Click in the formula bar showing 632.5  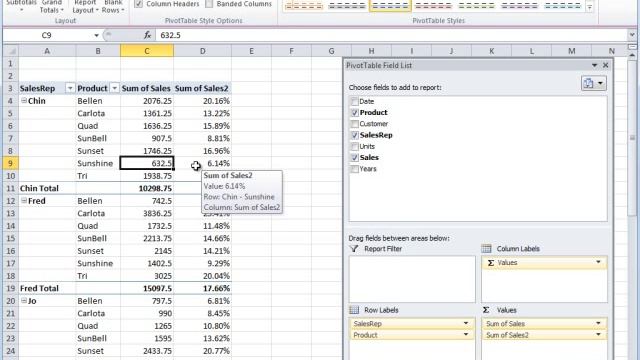click(392, 36)
